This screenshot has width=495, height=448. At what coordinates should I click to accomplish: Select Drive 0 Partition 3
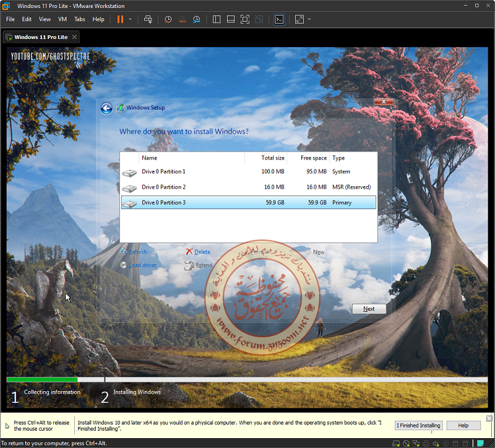coord(249,202)
